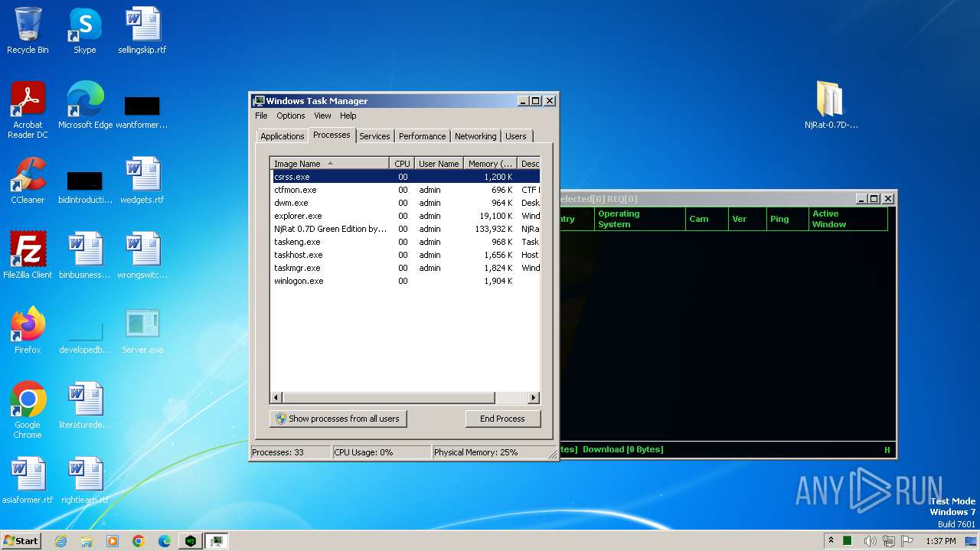Viewport: 980px width, 551px height.
Task: Click the Ping column header in NjRat
Action: (787, 219)
